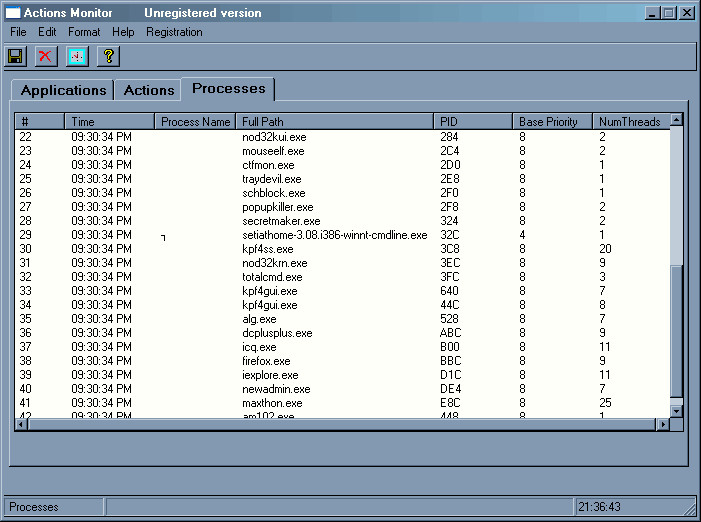Click PID value ABC
The image size is (701, 522).
(x=451, y=333)
